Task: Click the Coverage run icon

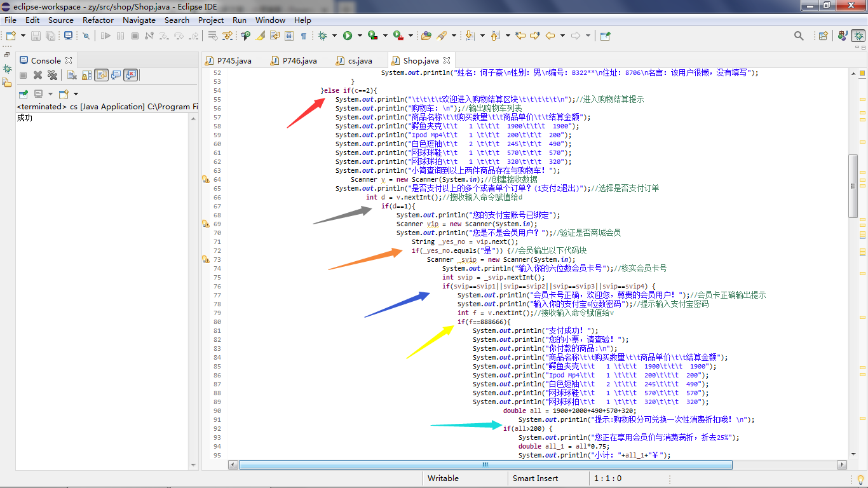Action: [372, 36]
